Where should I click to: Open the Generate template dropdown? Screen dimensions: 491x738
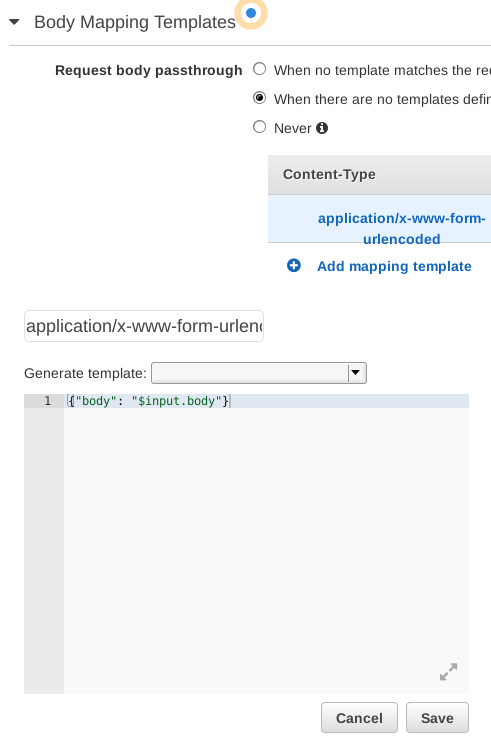point(259,373)
